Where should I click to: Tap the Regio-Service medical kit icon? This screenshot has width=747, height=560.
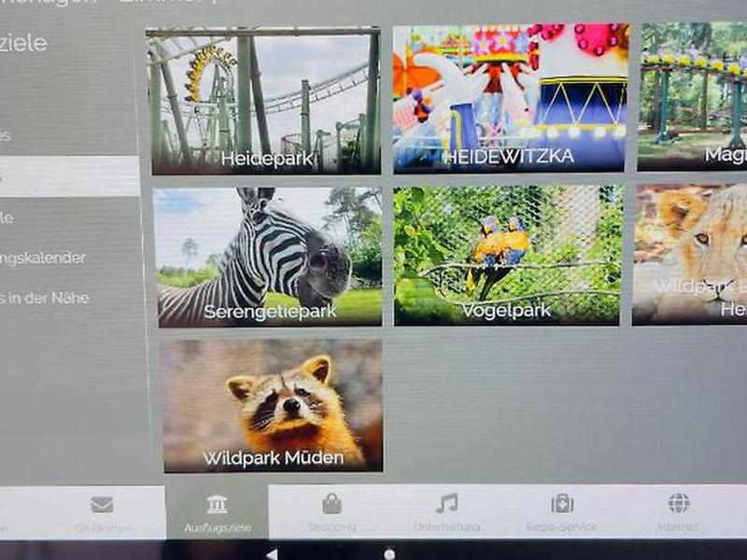point(562,504)
